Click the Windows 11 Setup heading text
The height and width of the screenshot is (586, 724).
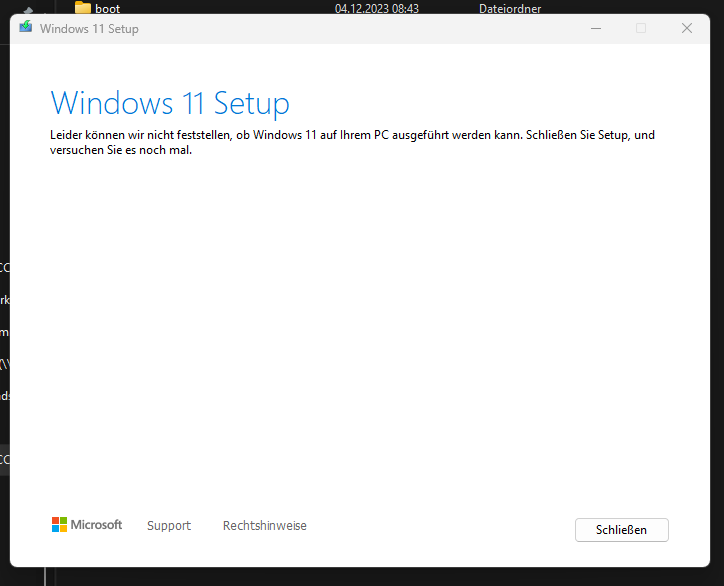coord(170,103)
